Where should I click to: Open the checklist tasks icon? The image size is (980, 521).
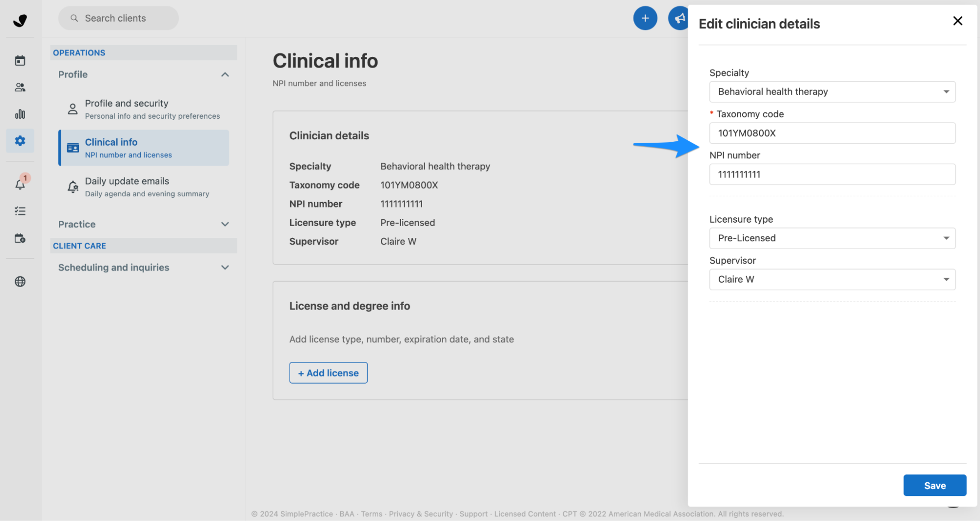[x=20, y=211]
